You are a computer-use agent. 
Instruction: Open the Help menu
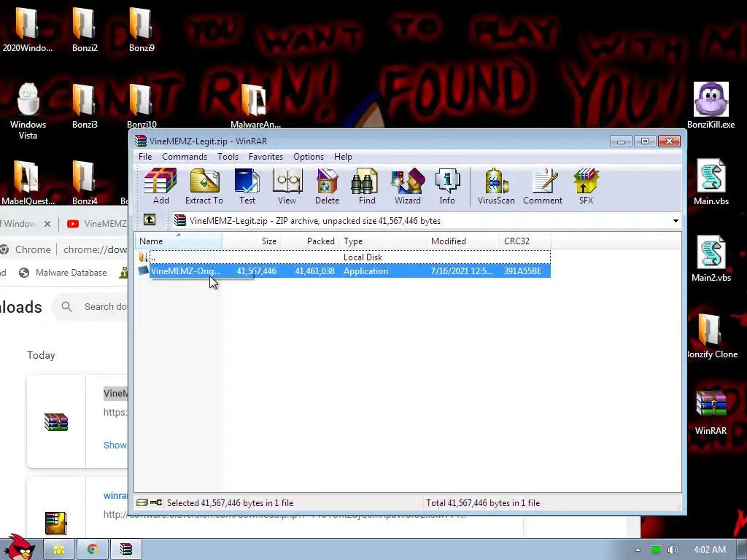343,157
